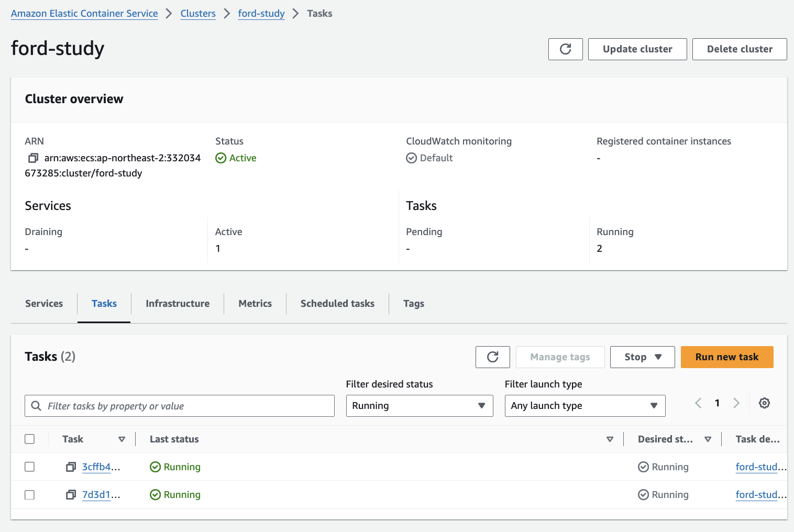
Task: Click the Active cluster status text
Action: click(243, 158)
